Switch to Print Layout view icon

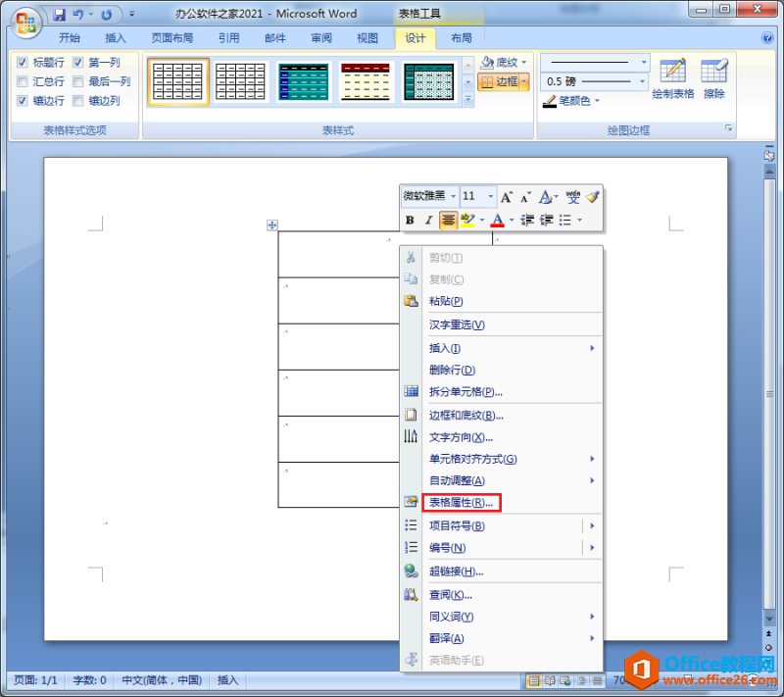pyautogui.click(x=534, y=680)
